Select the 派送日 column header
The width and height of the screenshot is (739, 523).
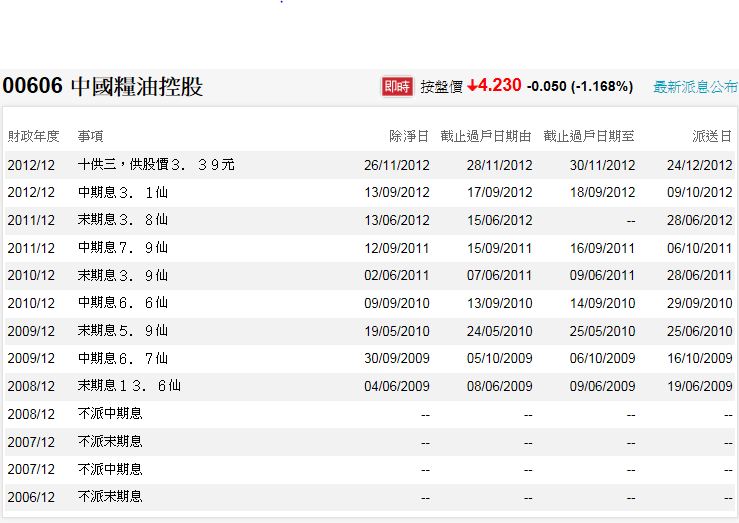712,136
